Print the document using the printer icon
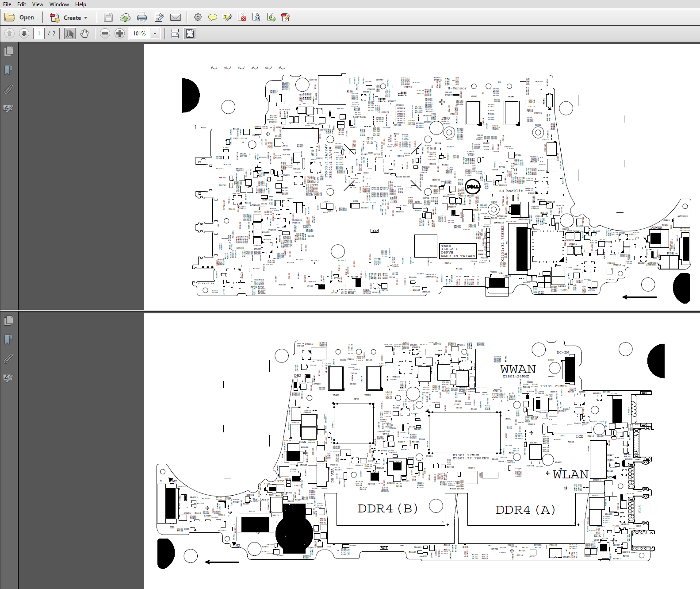This screenshot has width=700, height=589. tap(142, 18)
